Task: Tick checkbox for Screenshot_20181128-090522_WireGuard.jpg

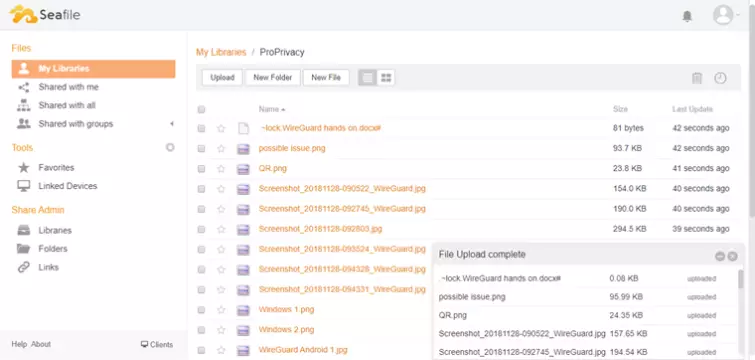Action: point(201,189)
